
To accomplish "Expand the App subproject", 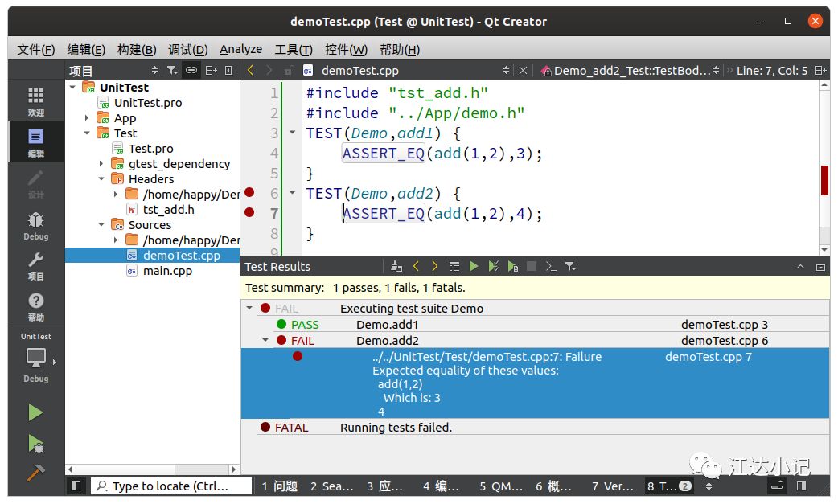I will tap(87, 117).
